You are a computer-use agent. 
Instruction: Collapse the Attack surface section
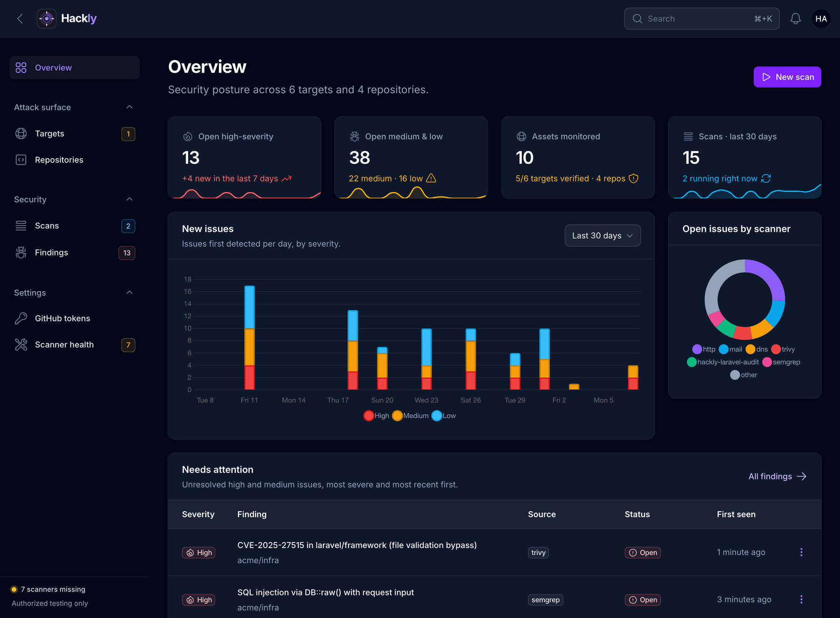click(129, 107)
